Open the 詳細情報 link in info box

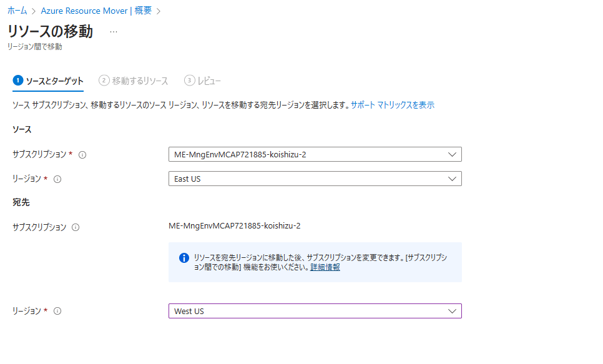point(325,267)
